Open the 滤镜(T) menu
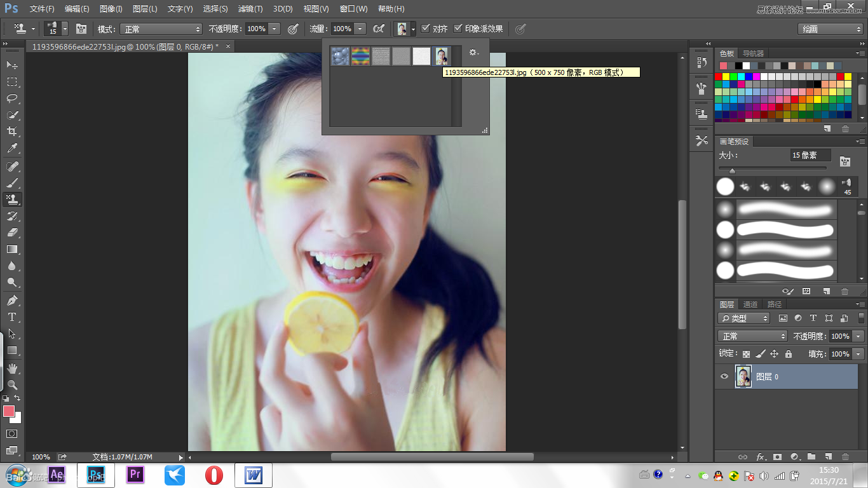Viewport: 868px width, 488px height. pyautogui.click(x=250, y=9)
